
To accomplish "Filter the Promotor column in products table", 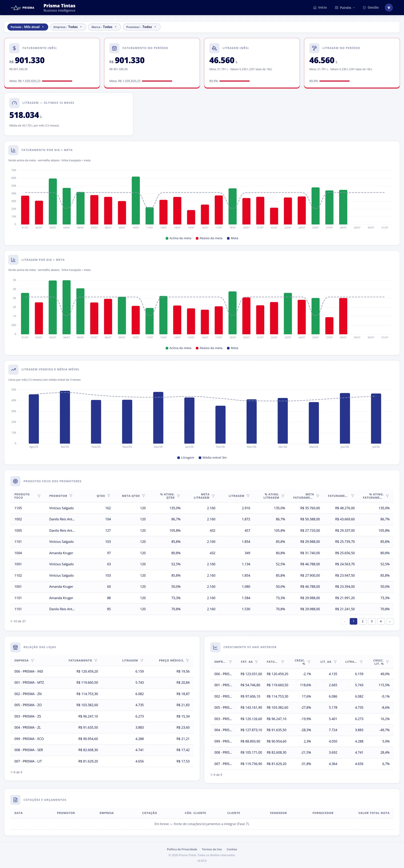I will click(71, 496).
